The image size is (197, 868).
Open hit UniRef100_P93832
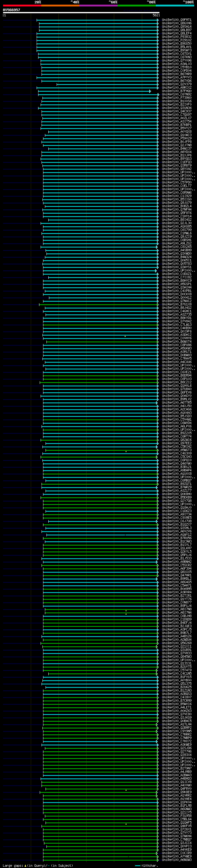pos(176,37)
